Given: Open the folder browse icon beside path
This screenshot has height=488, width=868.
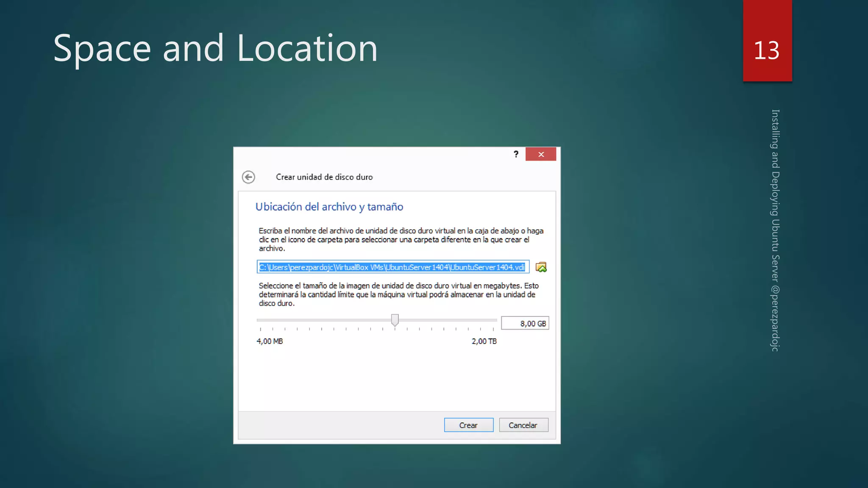Looking at the screenshot, I should 541,267.
